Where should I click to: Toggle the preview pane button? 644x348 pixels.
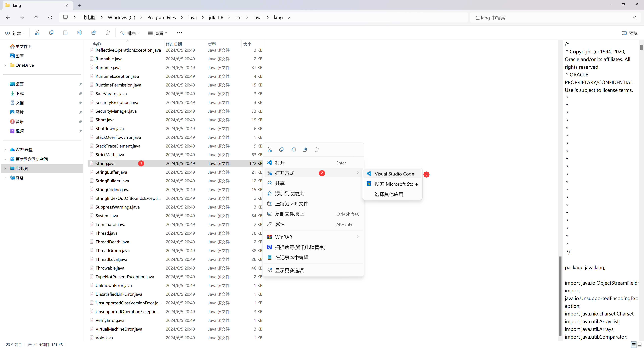[x=630, y=33]
